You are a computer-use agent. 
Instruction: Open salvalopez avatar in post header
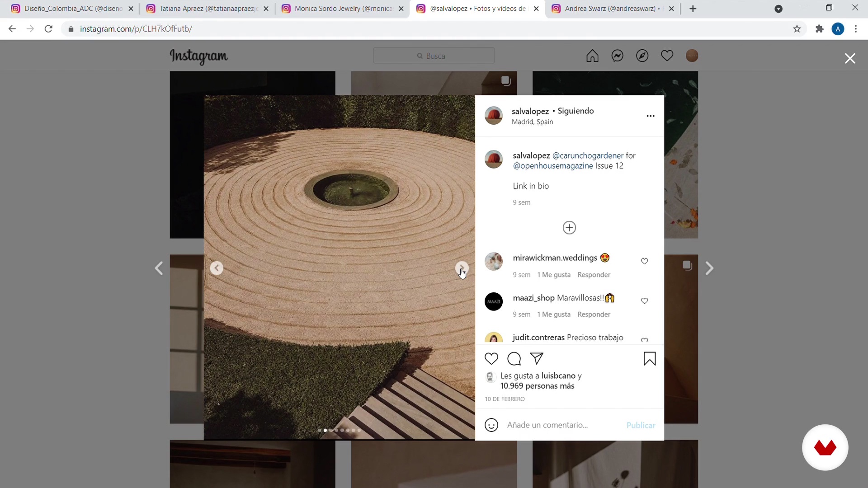pyautogui.click(x=493, y=116)
